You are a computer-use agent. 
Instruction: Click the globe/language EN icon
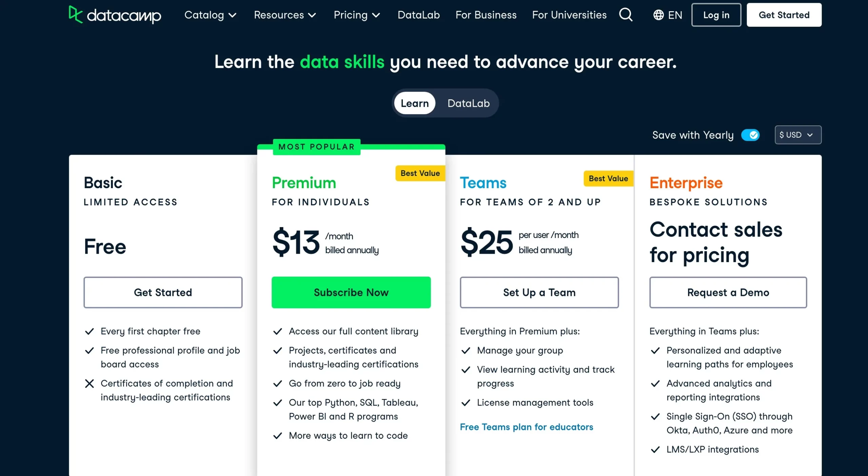coord(668,15)
